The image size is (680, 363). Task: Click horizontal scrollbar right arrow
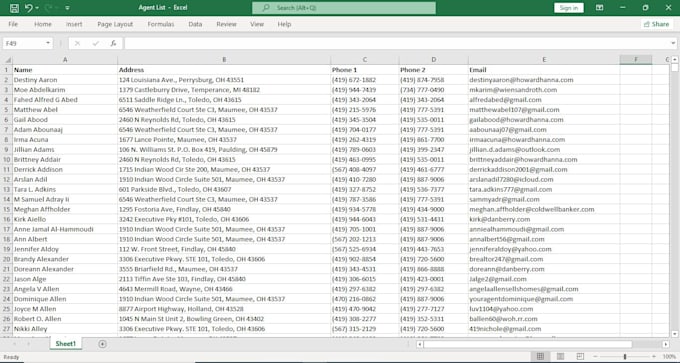point(666,344)
